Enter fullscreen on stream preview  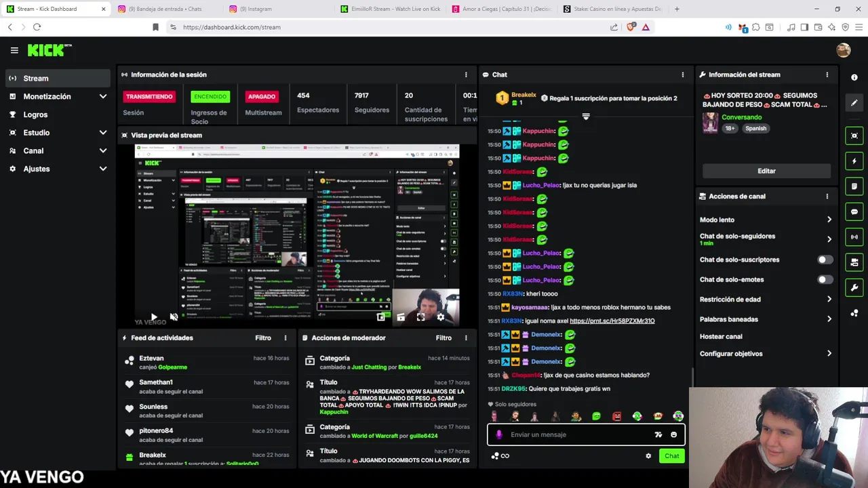pyautogui.click(x=420, y=317)
